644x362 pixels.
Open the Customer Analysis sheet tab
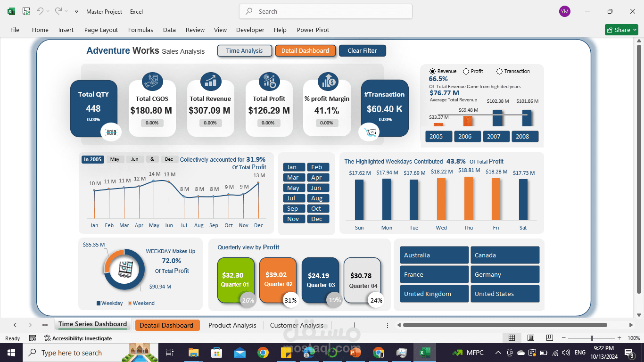coord(297,325)
